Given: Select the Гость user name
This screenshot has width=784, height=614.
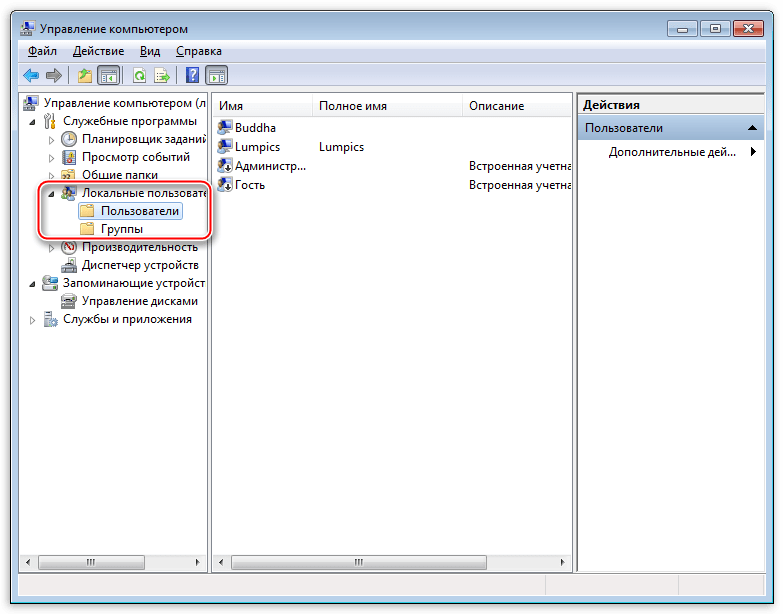Looking at the screenshot, I should pos(250,184).
